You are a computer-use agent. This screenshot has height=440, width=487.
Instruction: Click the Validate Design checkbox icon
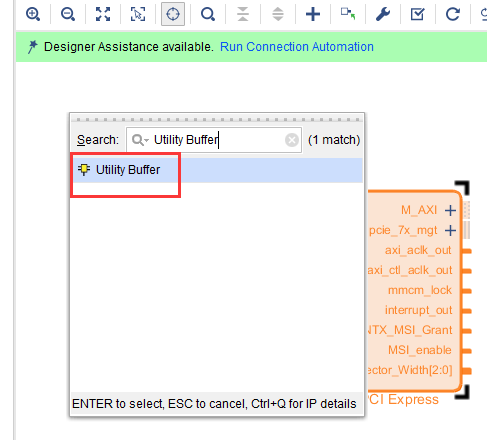418,14
